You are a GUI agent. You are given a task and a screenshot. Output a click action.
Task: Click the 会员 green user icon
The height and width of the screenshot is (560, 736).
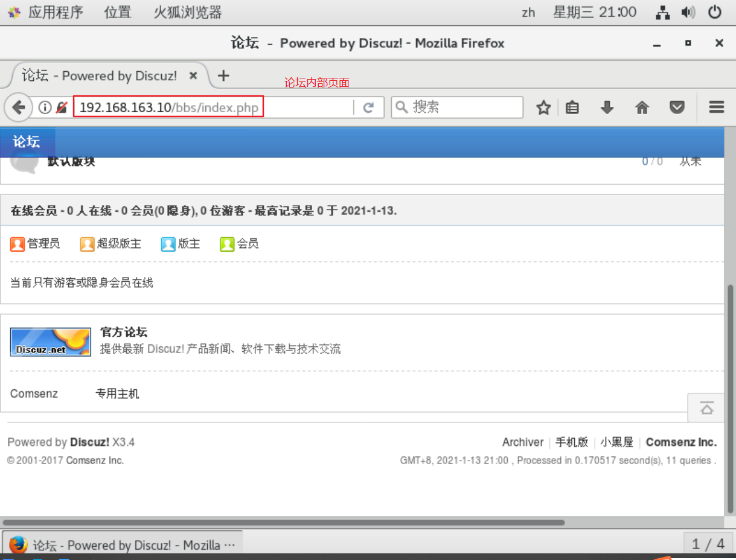227,244
